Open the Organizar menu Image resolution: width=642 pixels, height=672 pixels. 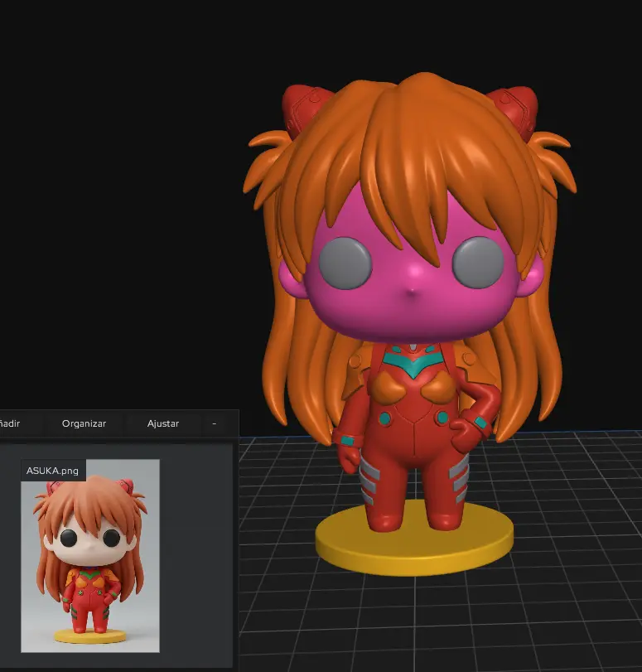[x=84, y=423]
